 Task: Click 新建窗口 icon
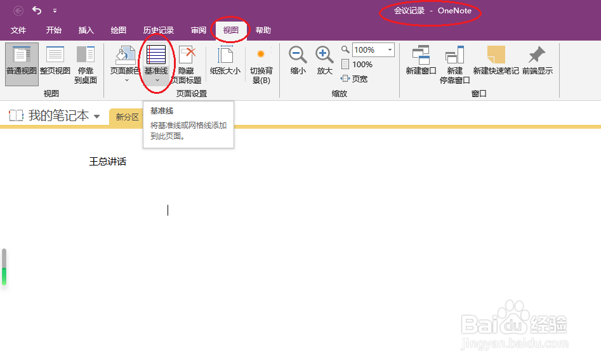pos(421,55)
